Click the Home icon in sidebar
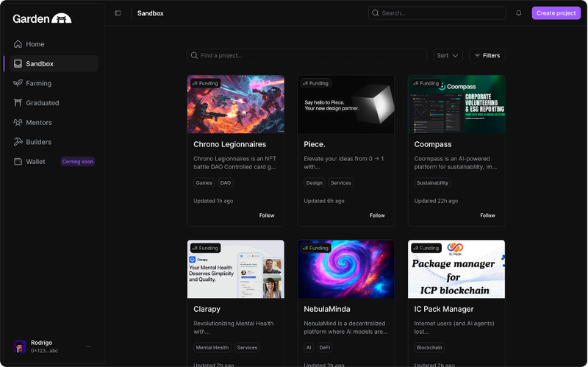Screen dimensions: 588x367 click(x=18, y=44)
